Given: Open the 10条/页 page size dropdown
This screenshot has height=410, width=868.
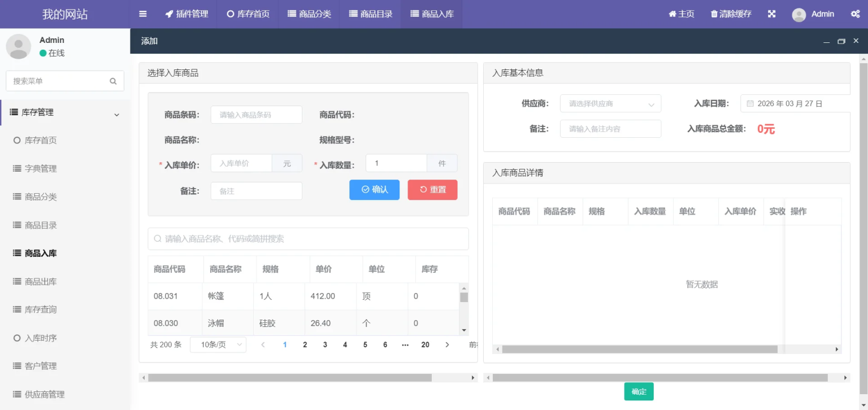Looking at the screenshot, I should tap(218, 344).
